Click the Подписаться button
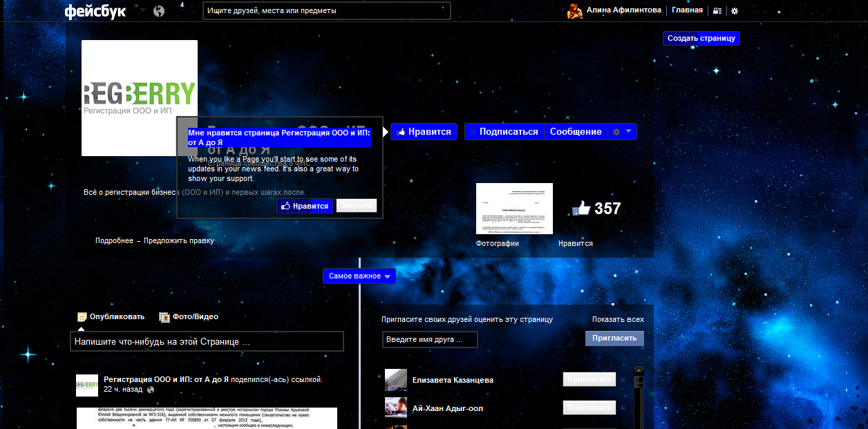Image resolution: width=868 pixels, height=429 pixels. [504, 131]
